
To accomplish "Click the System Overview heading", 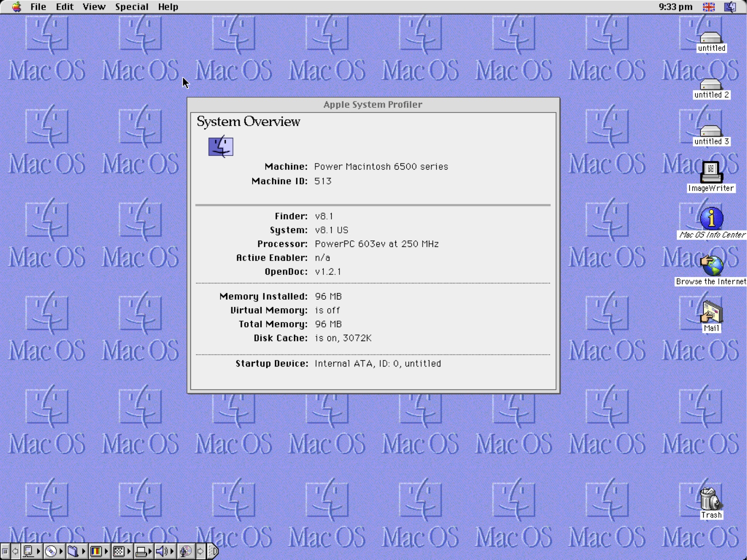I will click(x=248, y=122).
